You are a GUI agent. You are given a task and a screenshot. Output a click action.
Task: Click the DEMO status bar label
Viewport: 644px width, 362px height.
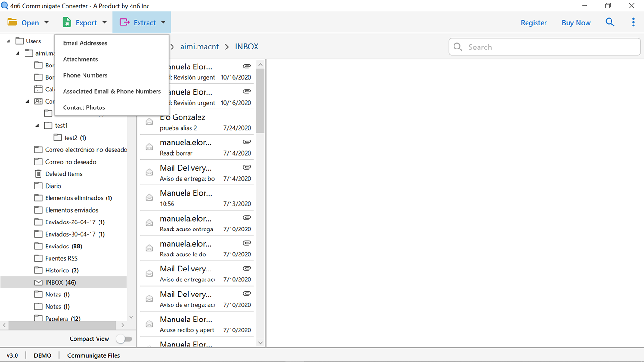pyautogui.click(x=43, y=355)
